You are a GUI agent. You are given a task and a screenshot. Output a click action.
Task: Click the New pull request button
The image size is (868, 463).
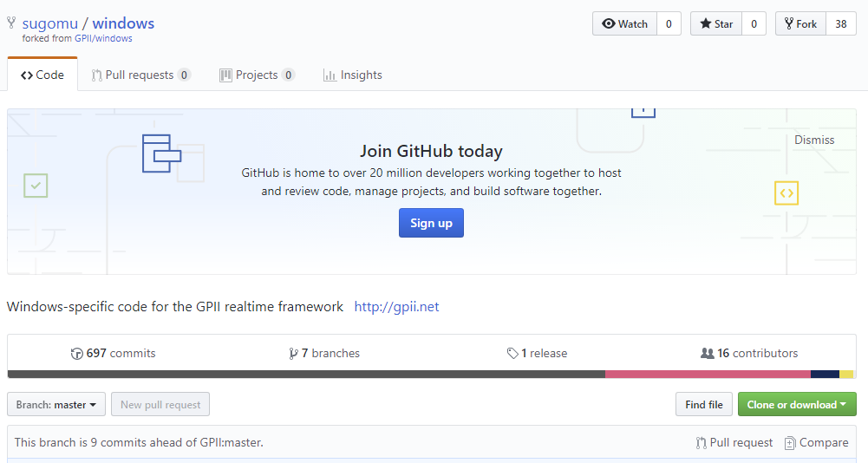(x=160, y=404)
